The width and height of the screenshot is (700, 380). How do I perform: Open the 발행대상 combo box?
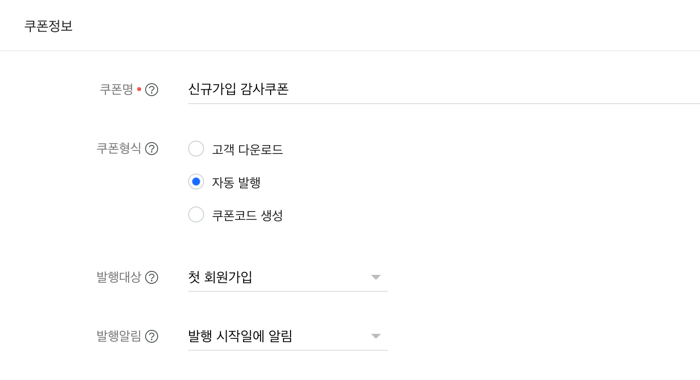(288, 278)
